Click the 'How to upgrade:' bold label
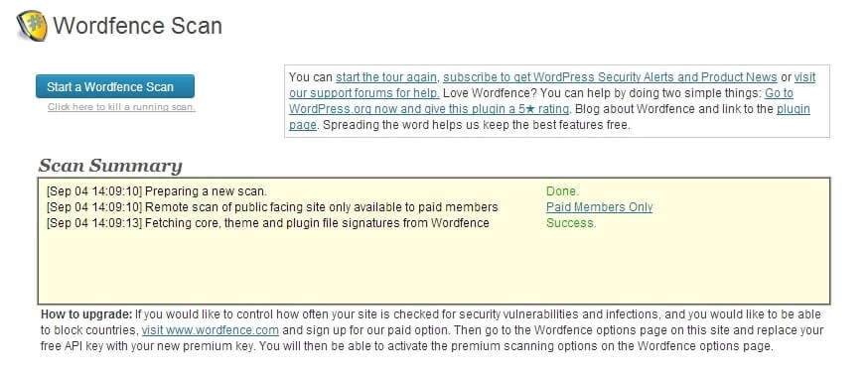 [x=87, y=314]
